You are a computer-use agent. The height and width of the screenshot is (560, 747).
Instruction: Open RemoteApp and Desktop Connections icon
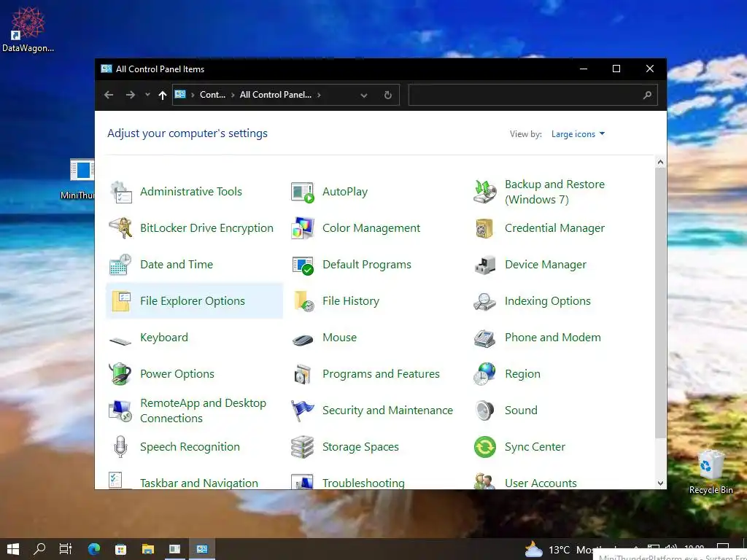120,411
